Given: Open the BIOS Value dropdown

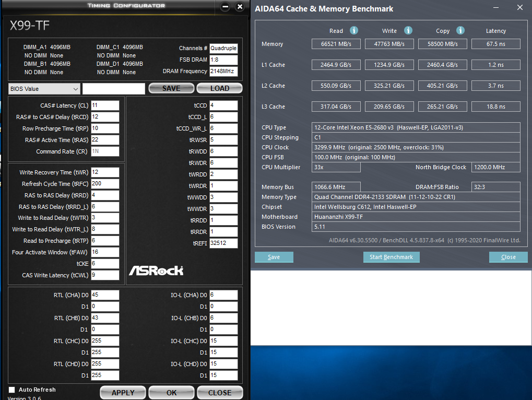Looking at the screenshot, I should (x=44, y=89).
